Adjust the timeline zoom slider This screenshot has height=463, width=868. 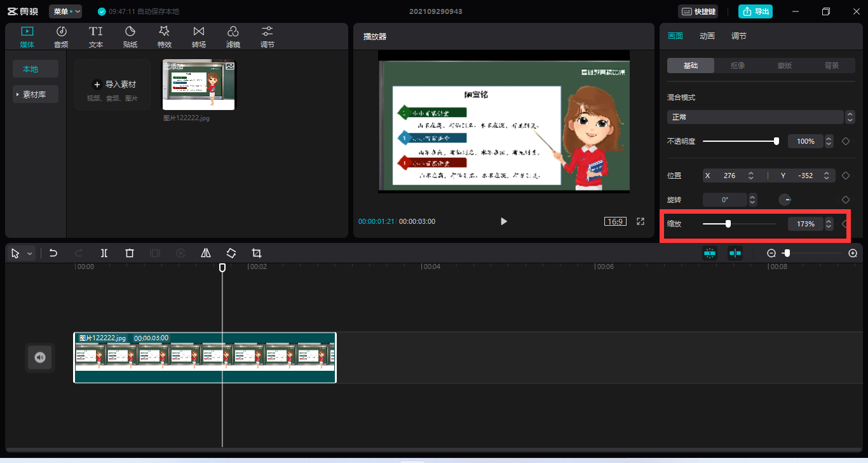click(813, 253)
